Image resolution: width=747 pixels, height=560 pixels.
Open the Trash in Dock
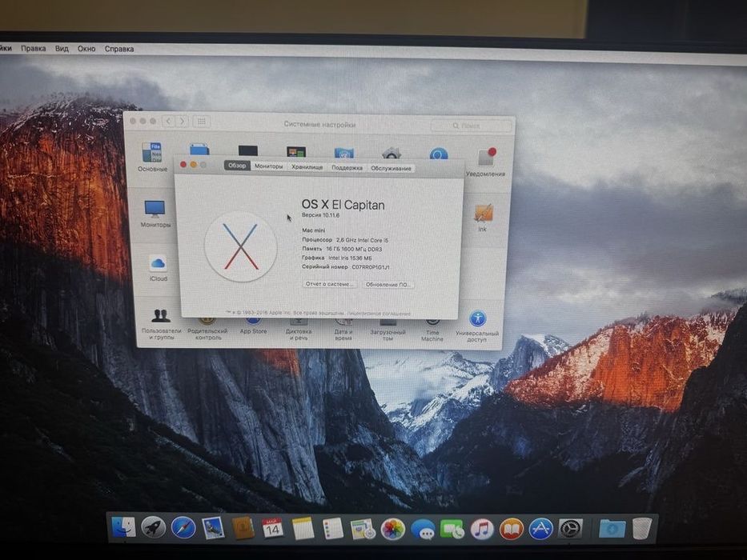click(641, 529)
